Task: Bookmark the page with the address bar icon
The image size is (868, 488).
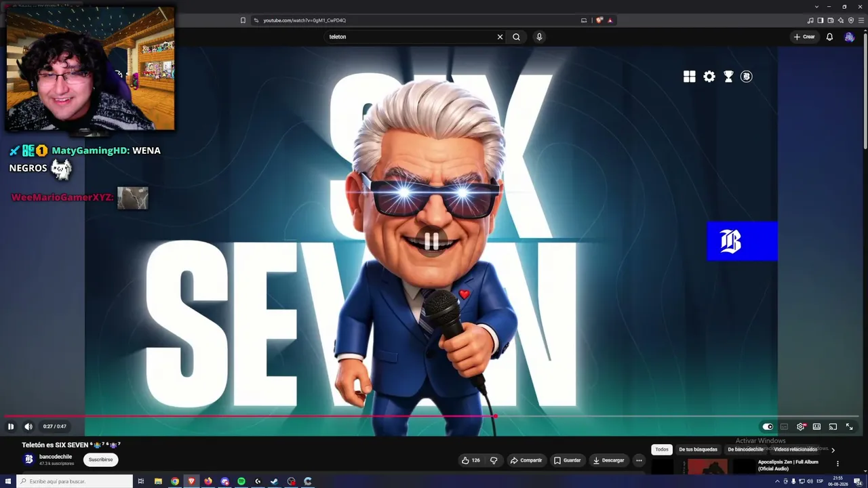Action: click(x=243, y=20)
